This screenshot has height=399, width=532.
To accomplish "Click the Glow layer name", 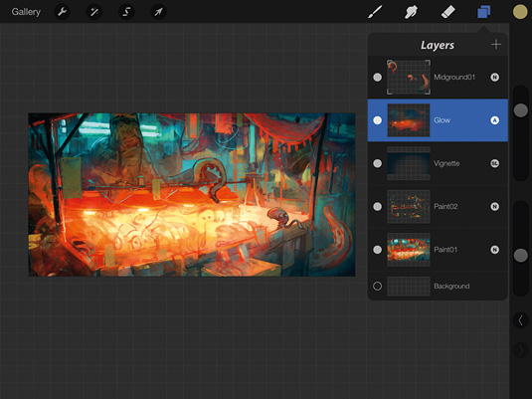I will pos(442,120).
